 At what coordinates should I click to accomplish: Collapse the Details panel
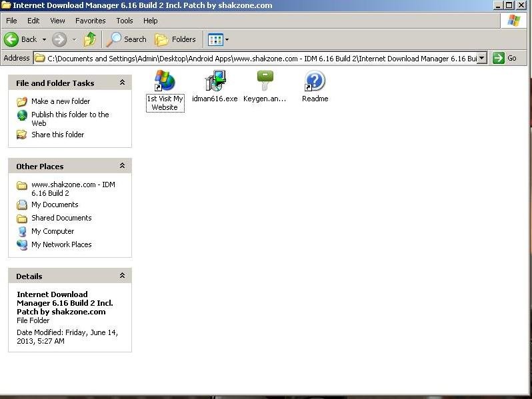pos(122,275)
